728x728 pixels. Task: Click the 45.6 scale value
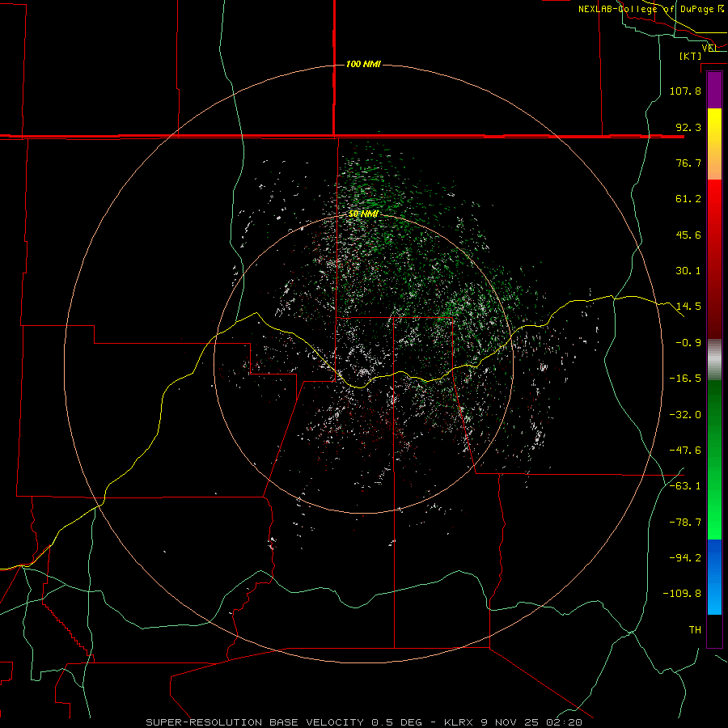click(688, 235)
